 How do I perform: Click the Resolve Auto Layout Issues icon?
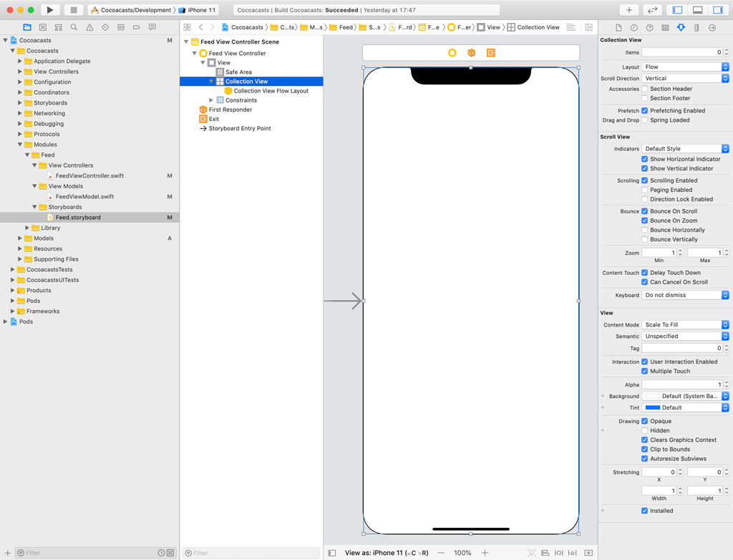point(573,553)
